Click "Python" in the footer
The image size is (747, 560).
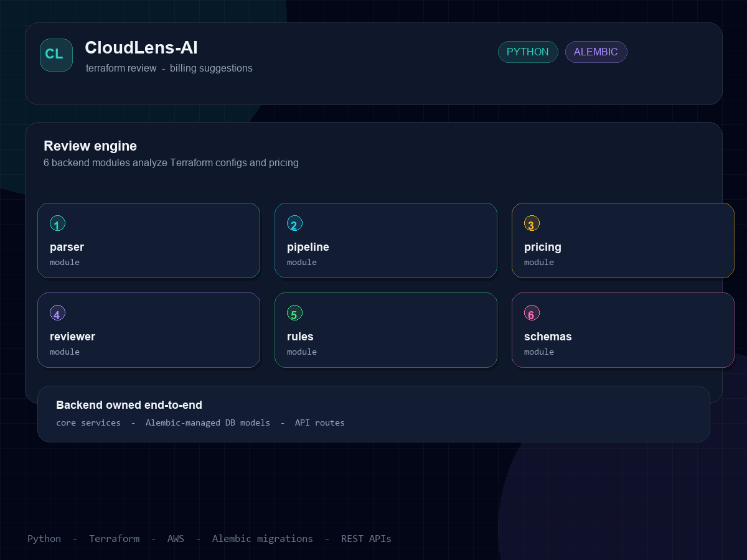pos(44,539)
